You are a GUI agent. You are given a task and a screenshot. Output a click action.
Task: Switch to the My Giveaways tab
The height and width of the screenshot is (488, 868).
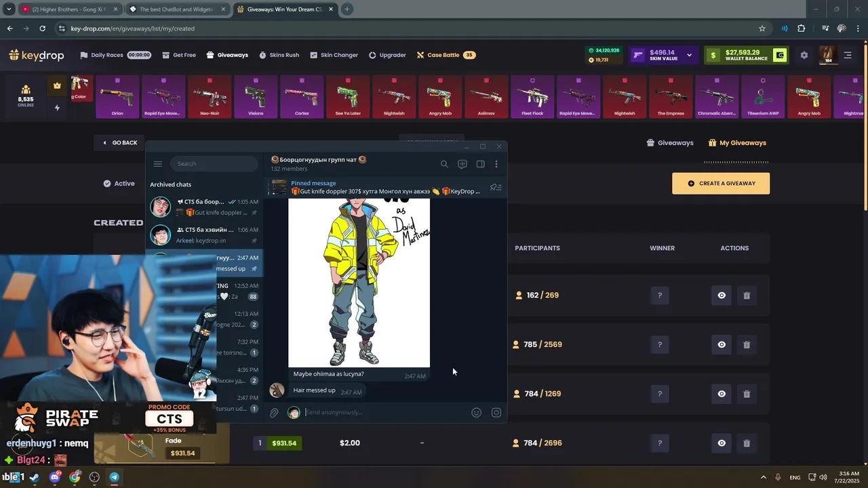coord(737,143)
